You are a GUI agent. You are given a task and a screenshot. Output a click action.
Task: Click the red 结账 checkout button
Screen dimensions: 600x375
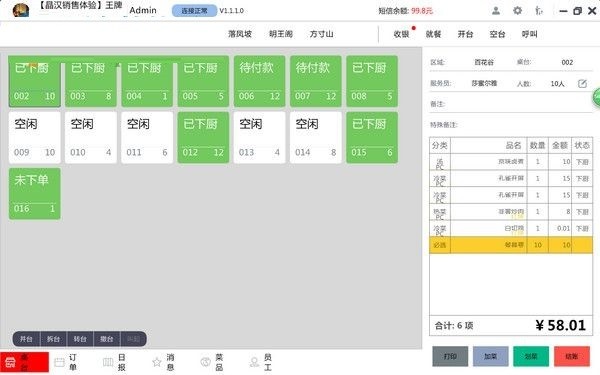tap(572, 356)
